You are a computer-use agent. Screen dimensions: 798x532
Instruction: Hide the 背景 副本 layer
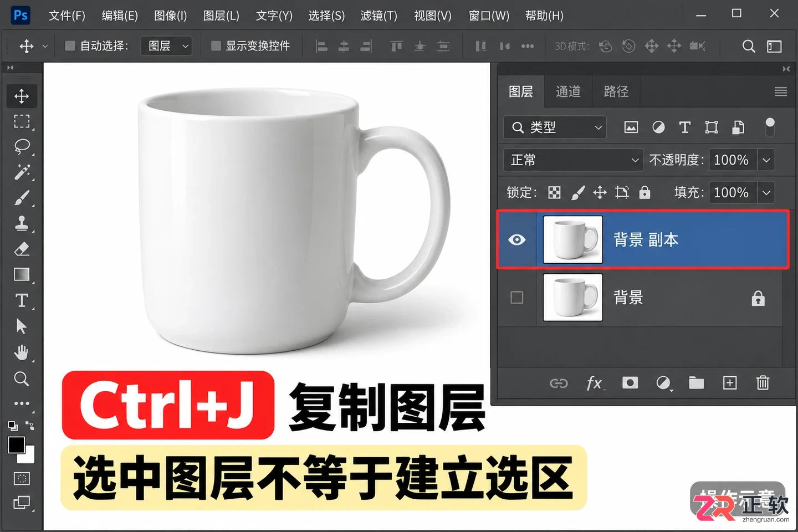[x=517, y=240]
